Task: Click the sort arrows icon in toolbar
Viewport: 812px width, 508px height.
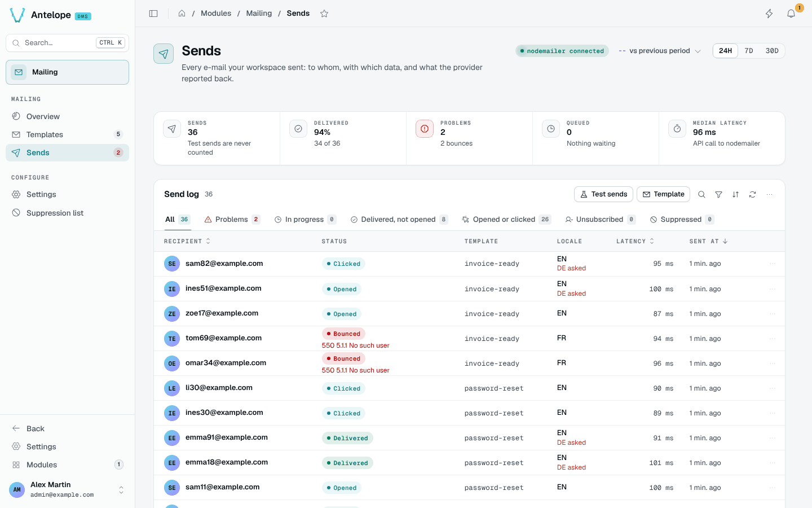Action: 735,194
